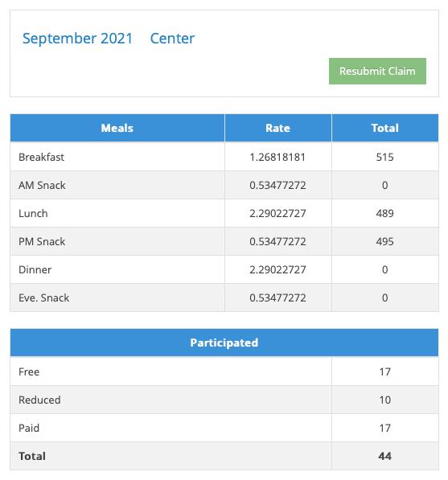Select the Participated table header
Image resolution: width=448 pixels, height=480 pixels.
tap(224, 343)
